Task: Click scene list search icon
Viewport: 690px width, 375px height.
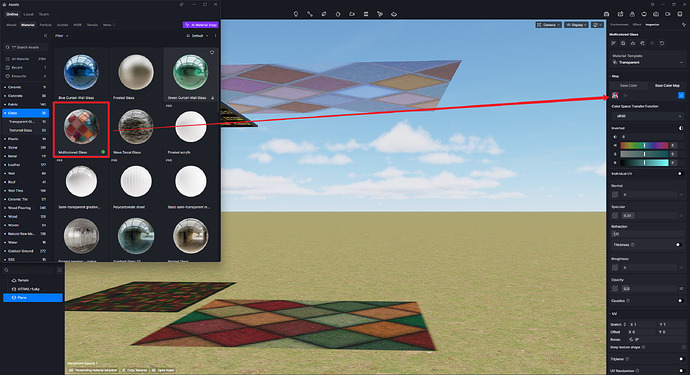Action: point(6,270)
